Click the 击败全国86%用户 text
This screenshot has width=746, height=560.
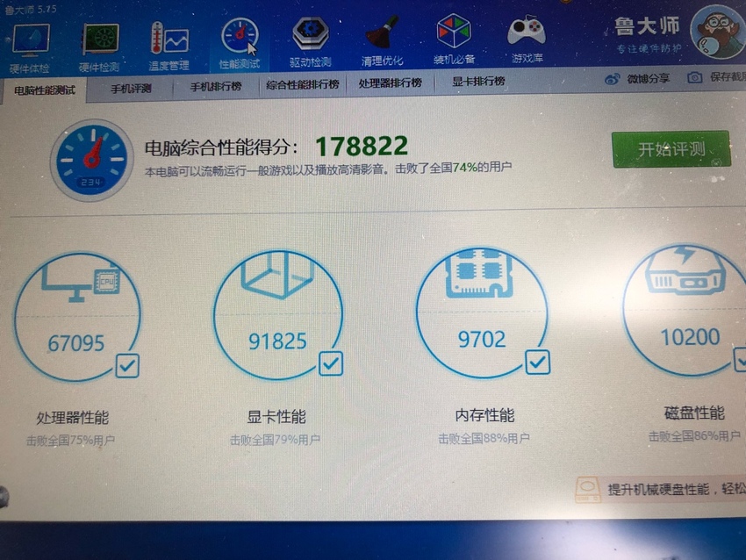[694, 436]
